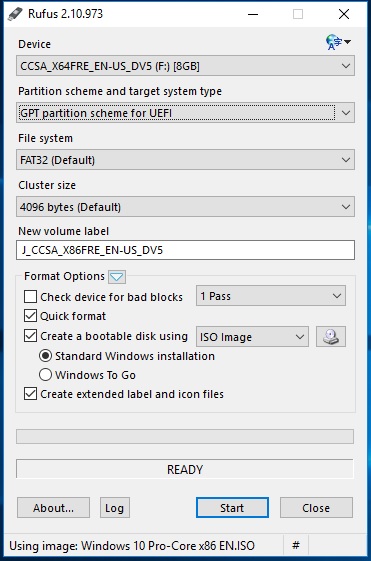Open the bad blocks passes dropdown
Viewport: 371px width, 561px height.
tap(271, 296)
